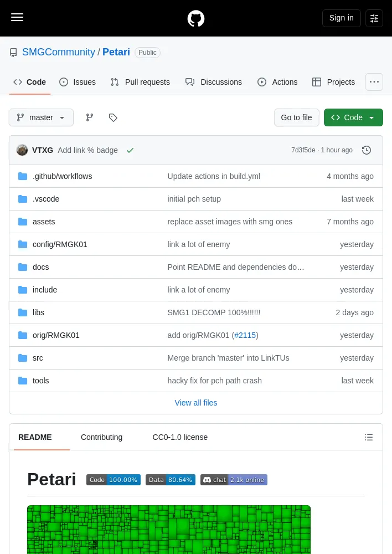
Task: Expand the master branch dropdown
Action: (x=41, y=117)
